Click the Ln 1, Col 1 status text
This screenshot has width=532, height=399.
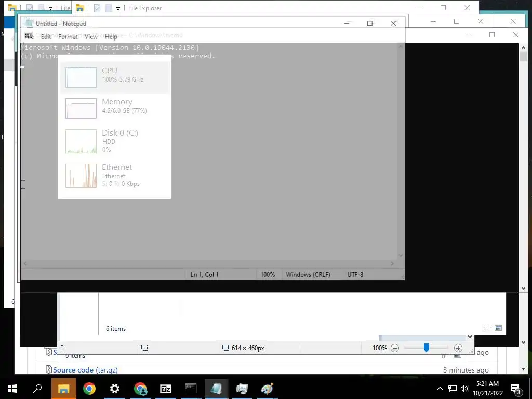[x=204, y=274]
